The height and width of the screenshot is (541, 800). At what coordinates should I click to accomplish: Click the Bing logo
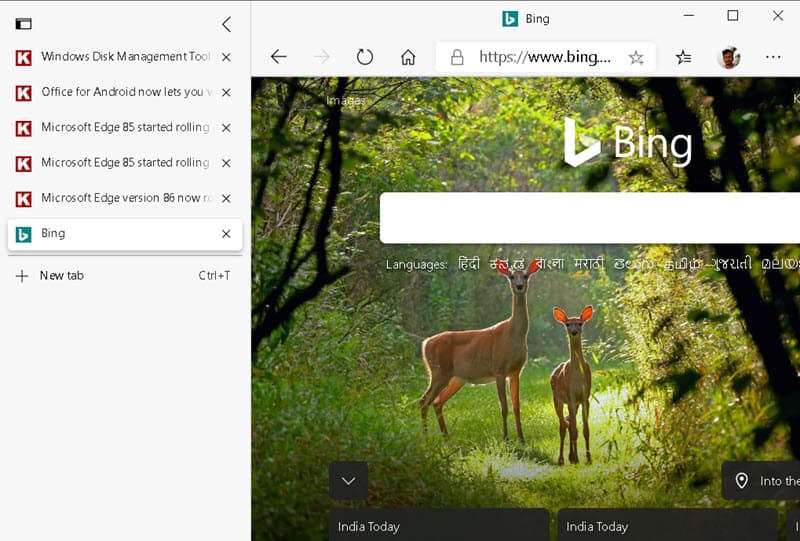click(628, 142)
